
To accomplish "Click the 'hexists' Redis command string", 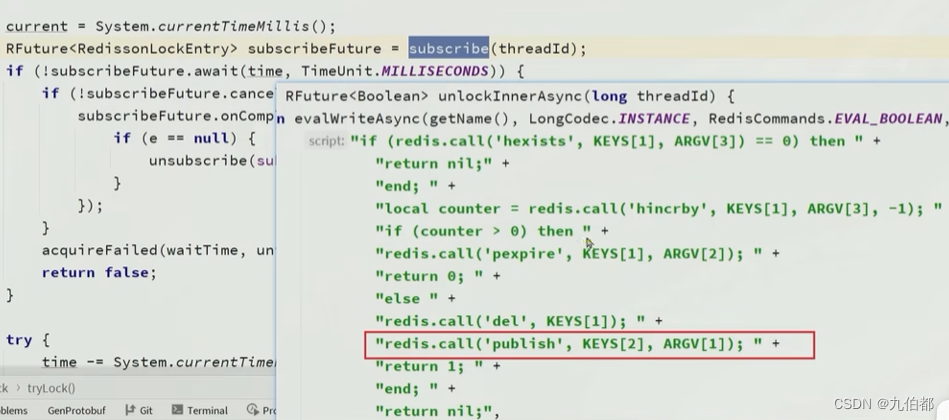I will tap(536, 141).
